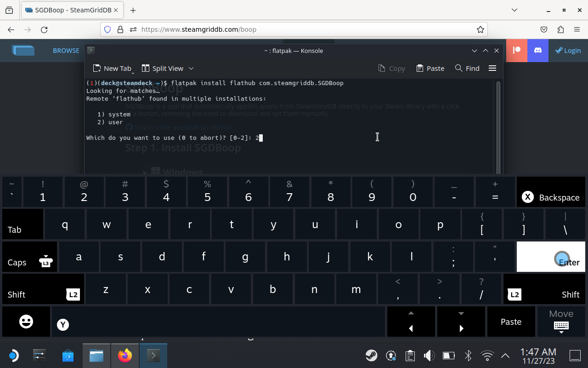Image resolution: width=588 pixels, height=368 pixels.
Task: Click SteamGridDB logo
Action: (x=23, y=51)
